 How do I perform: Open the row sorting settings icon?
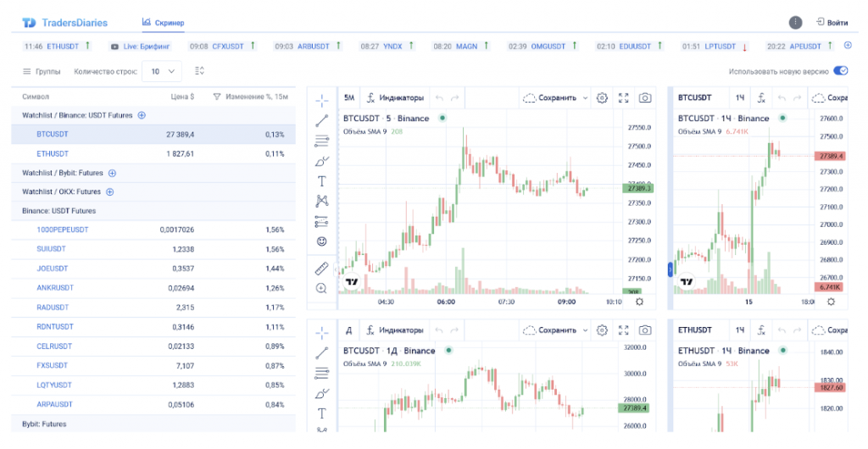pos(200,71)
